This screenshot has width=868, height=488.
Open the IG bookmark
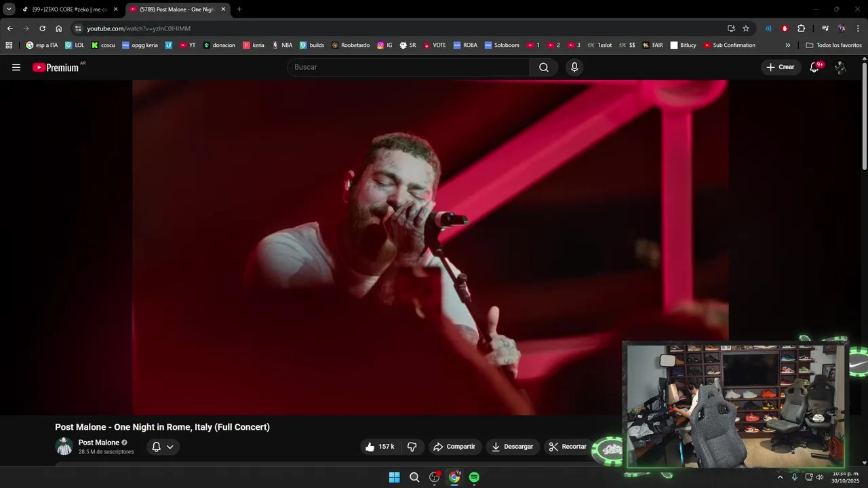pos(384,45)
